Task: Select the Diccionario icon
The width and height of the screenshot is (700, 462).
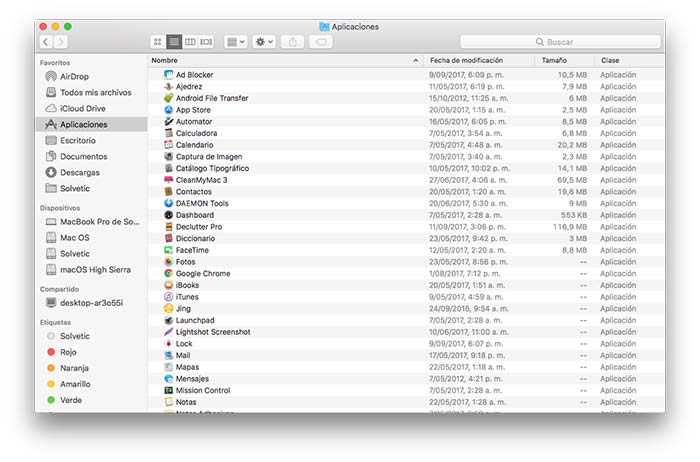Action: point(168,238)
